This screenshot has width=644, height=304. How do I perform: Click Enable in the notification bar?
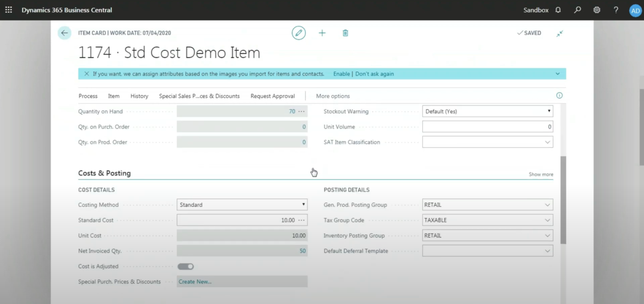[x=341, y=74]
